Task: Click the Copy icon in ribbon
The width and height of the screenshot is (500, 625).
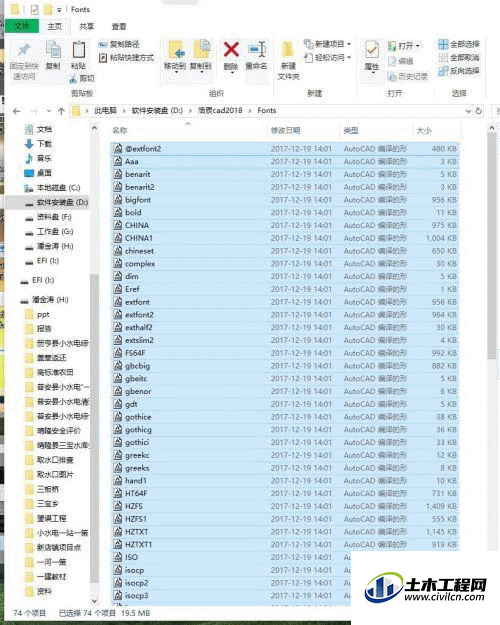Action: [x=53, y=50]
